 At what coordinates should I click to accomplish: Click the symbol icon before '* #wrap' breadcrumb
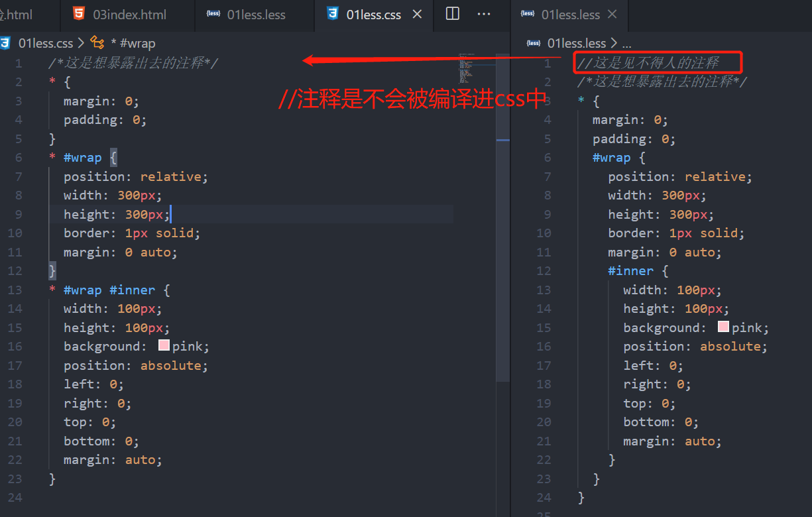97,43
